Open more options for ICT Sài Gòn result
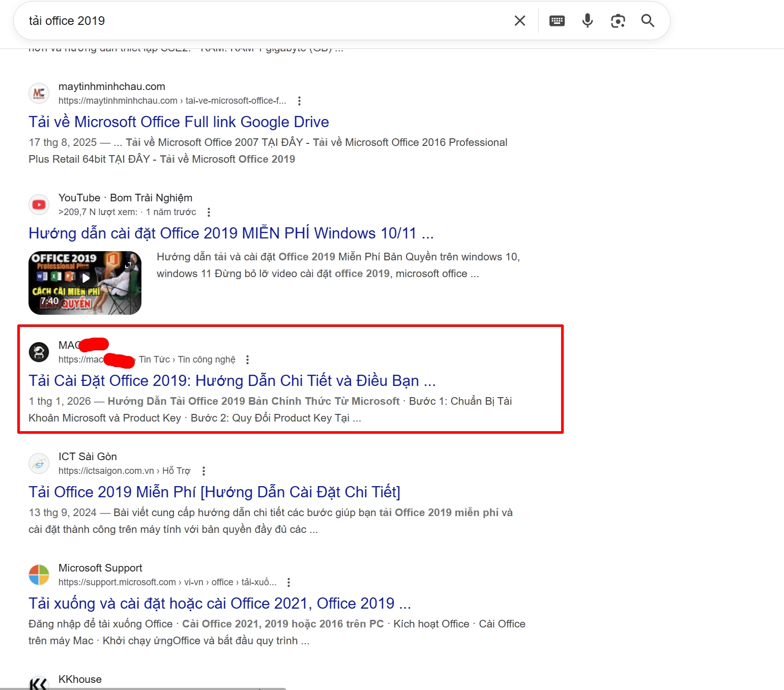784x690 pixels. coord(204,471)
